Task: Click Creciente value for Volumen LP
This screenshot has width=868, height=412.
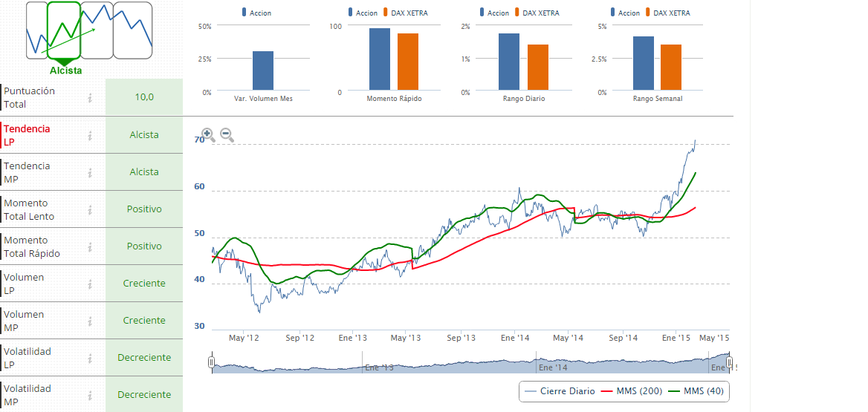Action: click(x=144, y=283)
